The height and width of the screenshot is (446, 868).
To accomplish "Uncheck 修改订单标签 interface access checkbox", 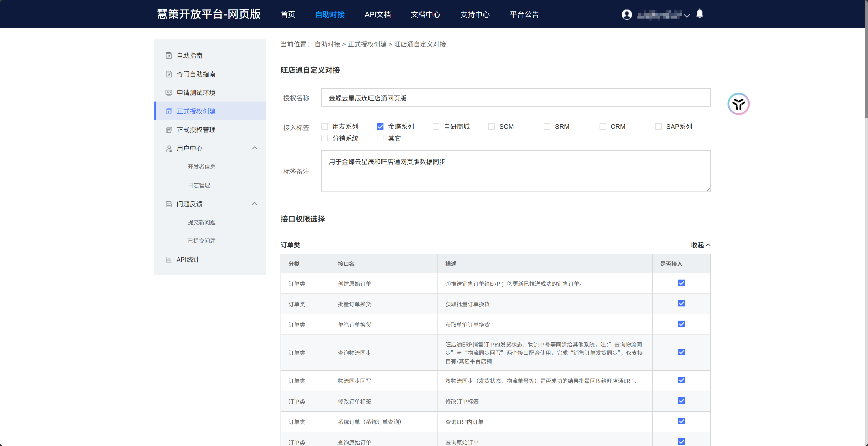I will tap(681, 401).
